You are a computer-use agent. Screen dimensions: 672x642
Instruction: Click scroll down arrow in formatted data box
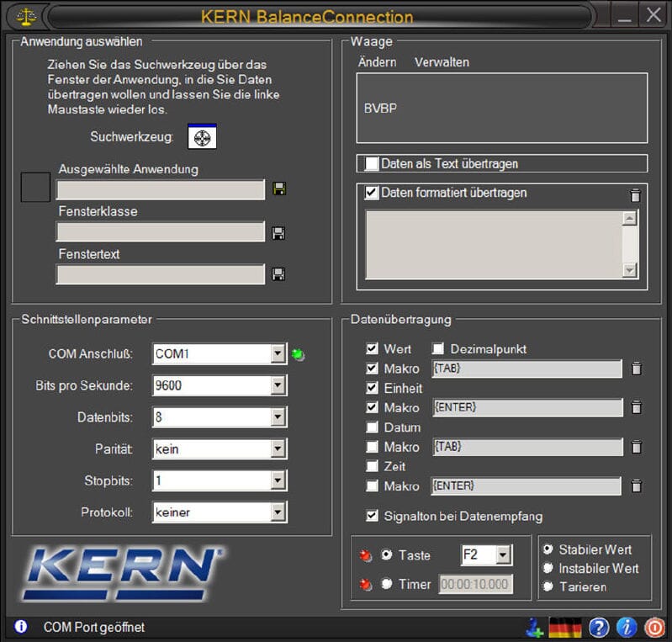tap(630, 270)
